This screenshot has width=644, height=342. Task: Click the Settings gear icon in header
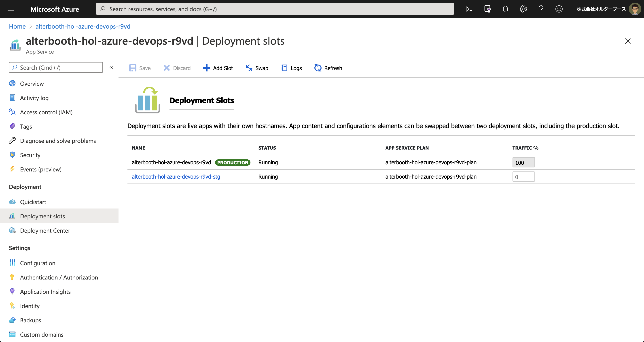523,8
